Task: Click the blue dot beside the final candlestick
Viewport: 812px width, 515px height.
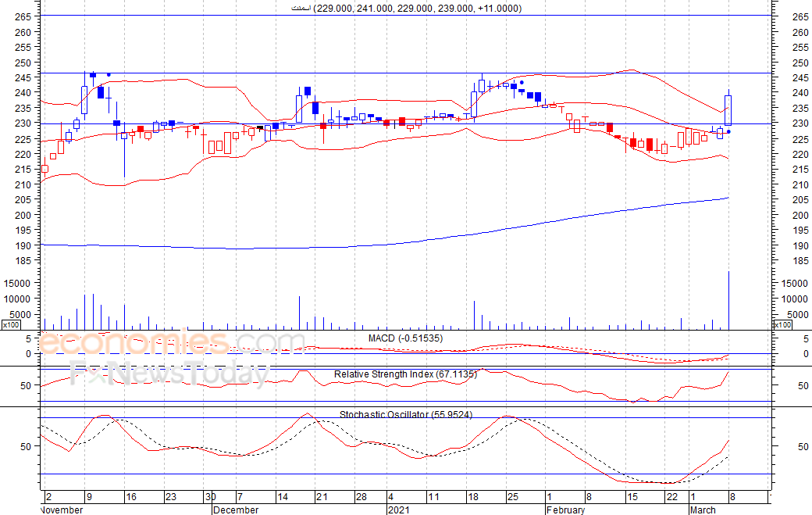Action: 728,131
